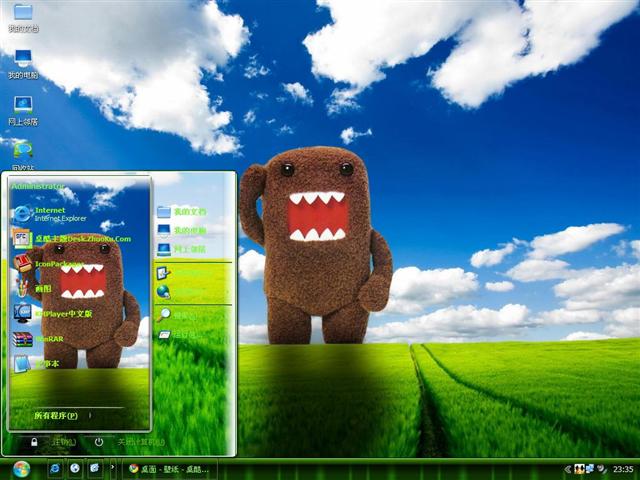This screenshot has height=480, width=640.
Task: Expand the quick launch overflow chevron
Action: click(113, 467)
